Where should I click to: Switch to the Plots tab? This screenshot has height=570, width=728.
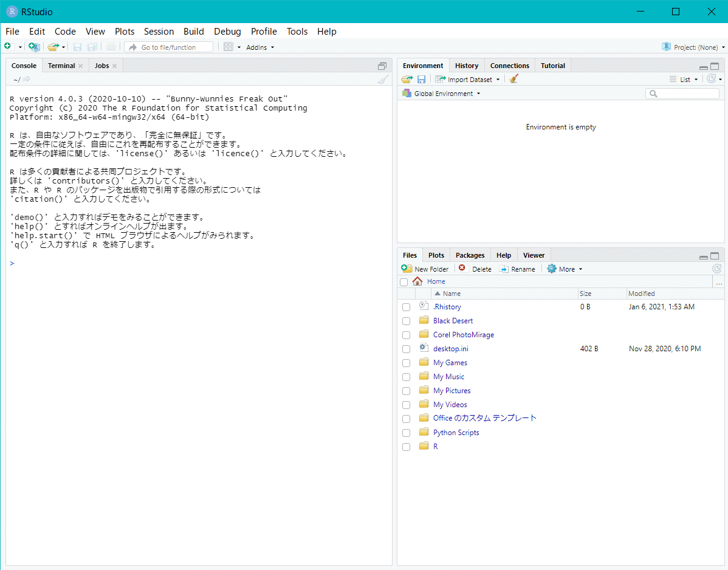click(436, 255)
